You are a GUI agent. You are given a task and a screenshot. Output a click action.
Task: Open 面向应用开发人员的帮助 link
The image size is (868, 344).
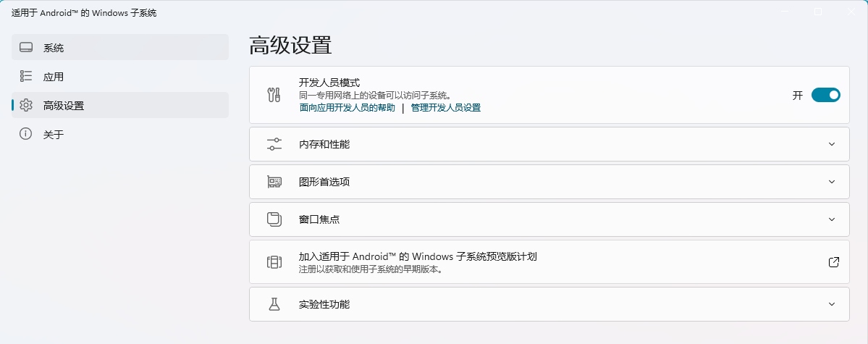pyautogui.click(x=347, y=108)
